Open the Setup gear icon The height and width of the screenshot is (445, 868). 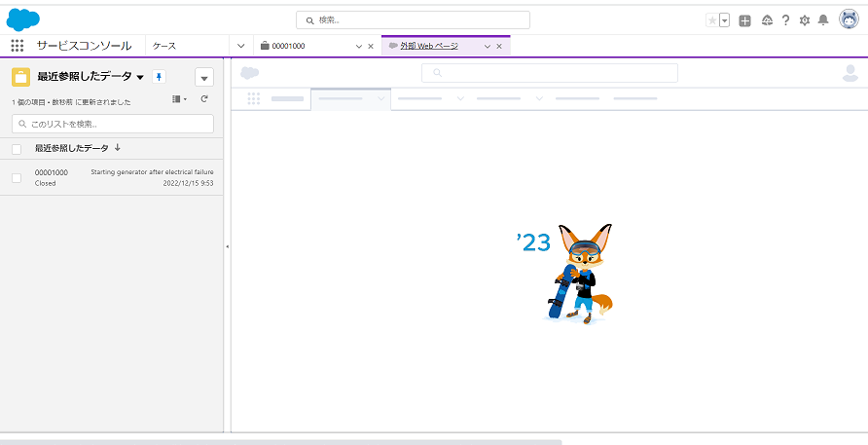tap(805, 20)
